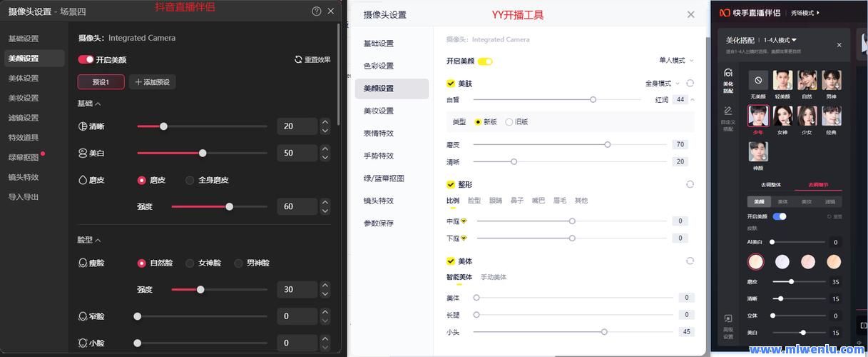Open 自定义搭配 in Kuaishou sidebar

point(727,119)
